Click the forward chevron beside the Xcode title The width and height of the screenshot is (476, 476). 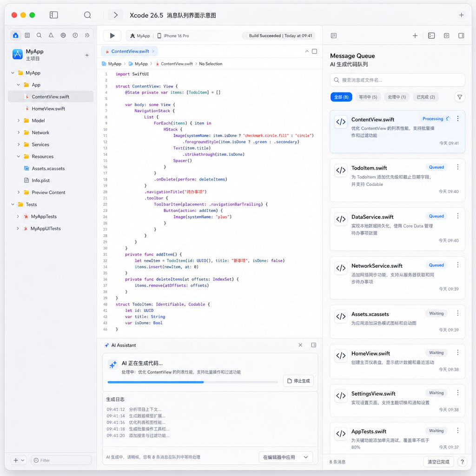click(x=115, y=15)
